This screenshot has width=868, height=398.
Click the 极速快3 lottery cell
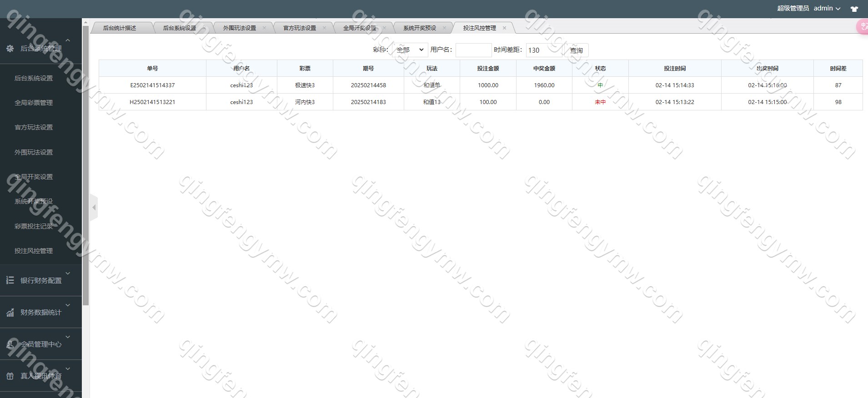305,85
